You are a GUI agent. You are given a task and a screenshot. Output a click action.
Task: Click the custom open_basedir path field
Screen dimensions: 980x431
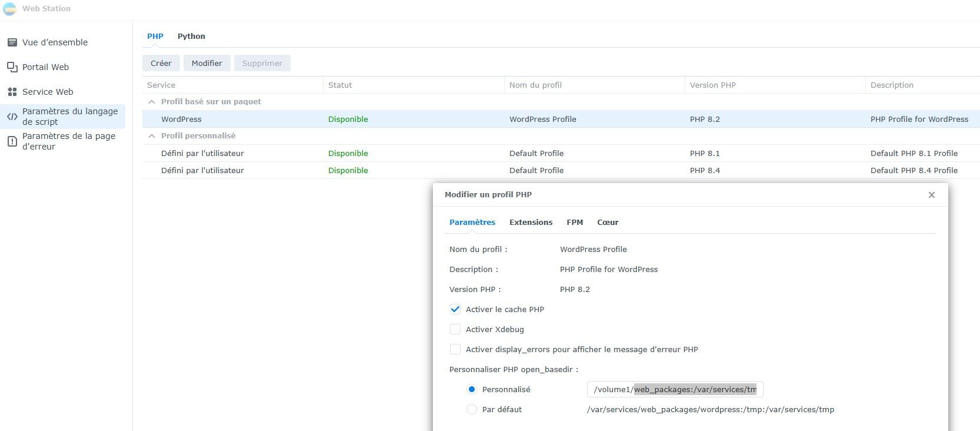click(674, 390)
